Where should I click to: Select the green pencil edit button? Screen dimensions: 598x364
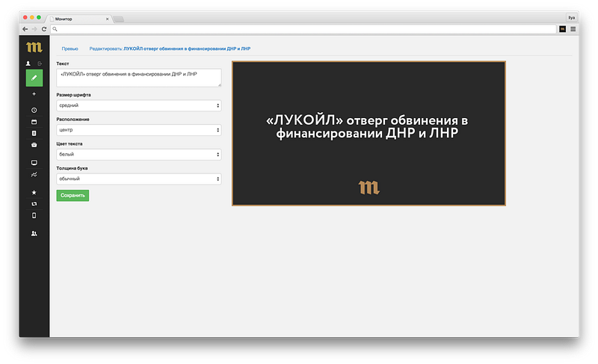[x=34, y=78]
